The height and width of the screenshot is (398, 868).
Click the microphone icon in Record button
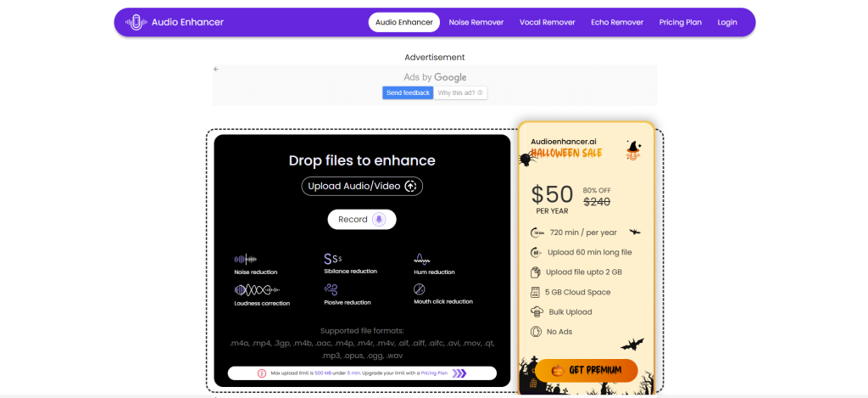379,220
